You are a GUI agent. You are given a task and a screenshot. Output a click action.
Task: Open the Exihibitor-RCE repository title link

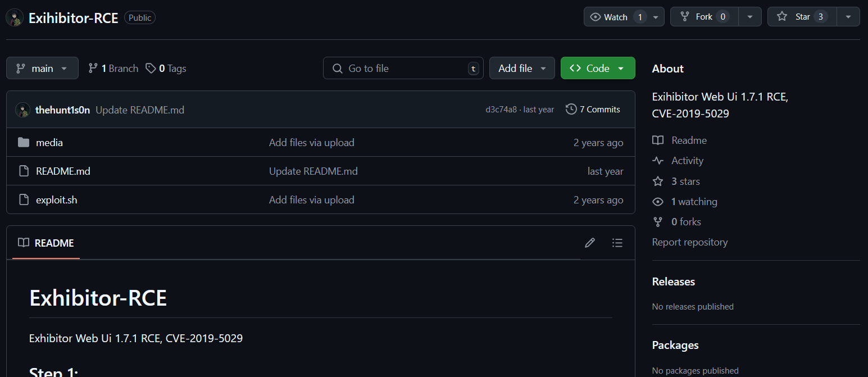[74, 18]
